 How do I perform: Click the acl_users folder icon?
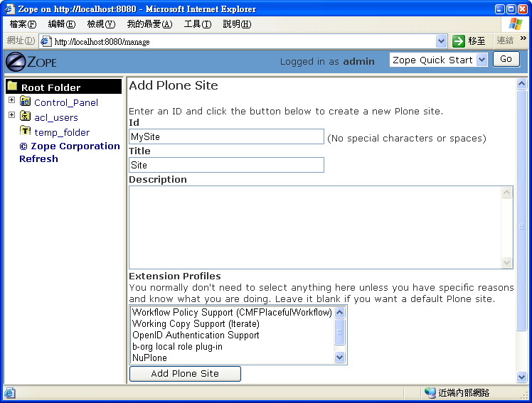point(25,116)
